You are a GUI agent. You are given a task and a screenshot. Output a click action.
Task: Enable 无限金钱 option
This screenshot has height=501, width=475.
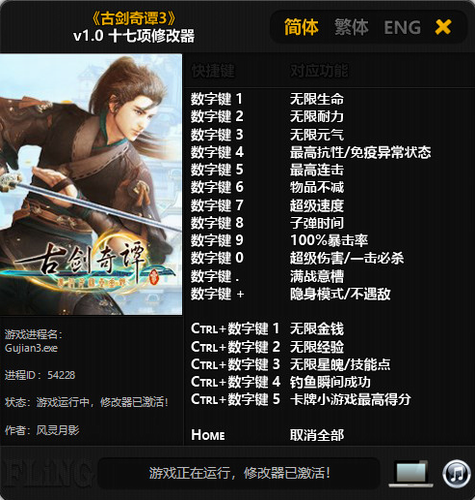coord(317,329)
